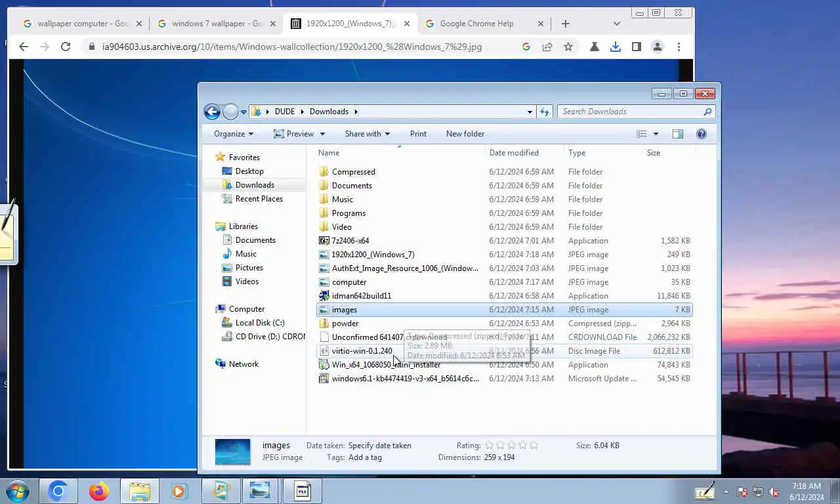The height and width of the screenshot is (504, 840).
Task: Open Chrome profile avatar
Action: 658,47
